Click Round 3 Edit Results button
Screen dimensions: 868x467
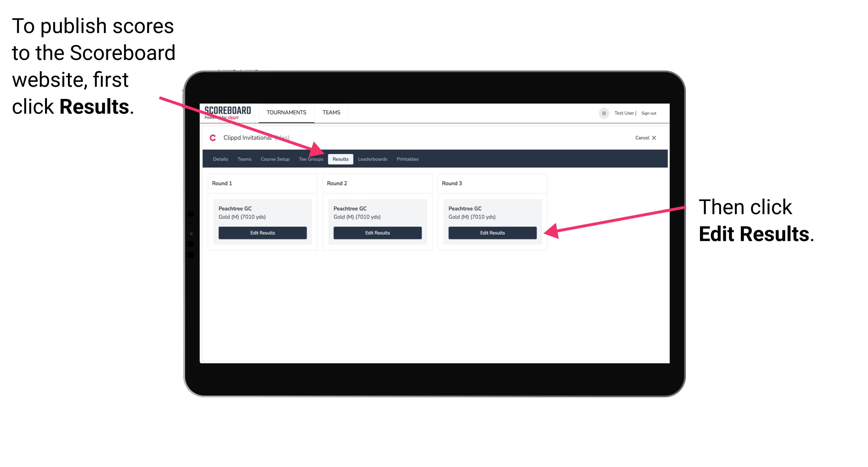492,232
